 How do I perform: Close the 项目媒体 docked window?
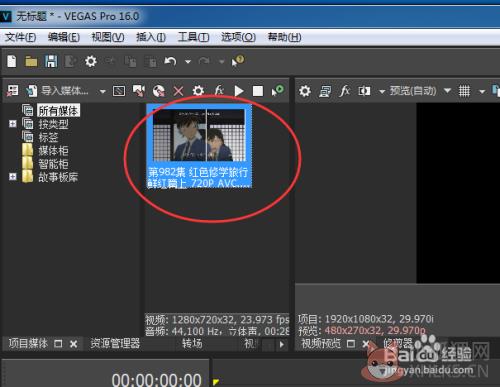click(74, 344)
